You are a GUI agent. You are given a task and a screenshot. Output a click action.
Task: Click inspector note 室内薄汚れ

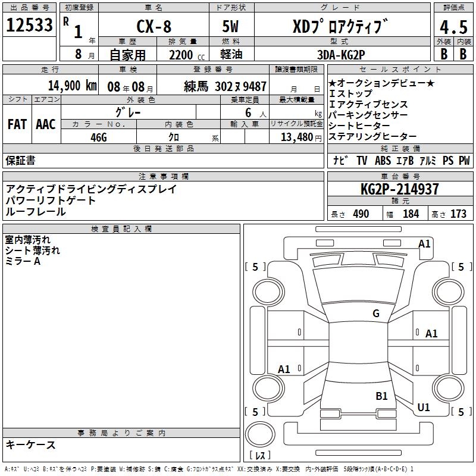pyautogui.click(x=27, y=240)
